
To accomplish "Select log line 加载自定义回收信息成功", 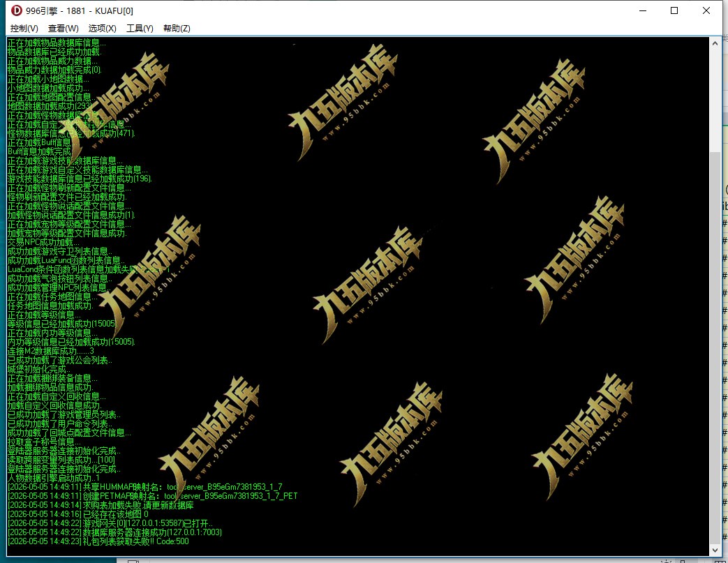I will pyautogui.click(x=54, y=405).
